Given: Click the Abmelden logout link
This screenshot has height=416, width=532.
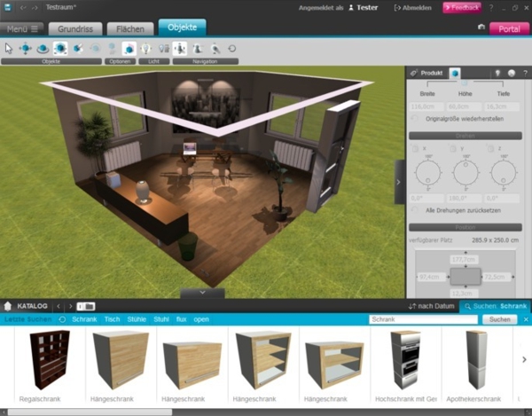Looking at the screenshot, I should [x=414, y=7].
